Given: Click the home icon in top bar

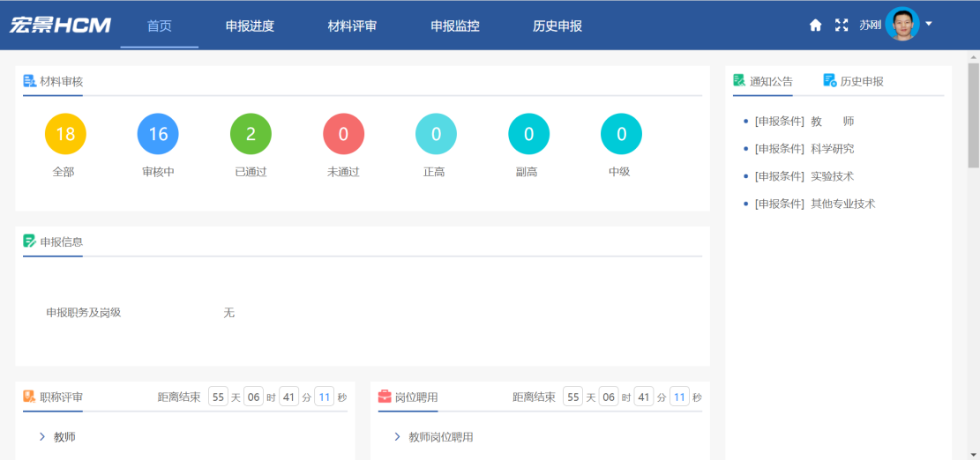Looking at the screenshot, I should [815, 26].
